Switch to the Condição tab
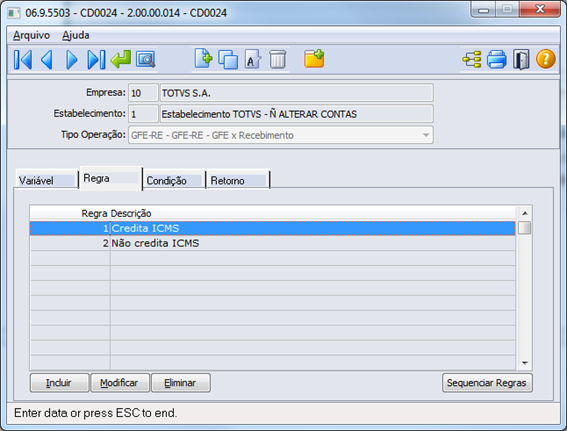This screenshot has height=431, width=567. point(174,180)
